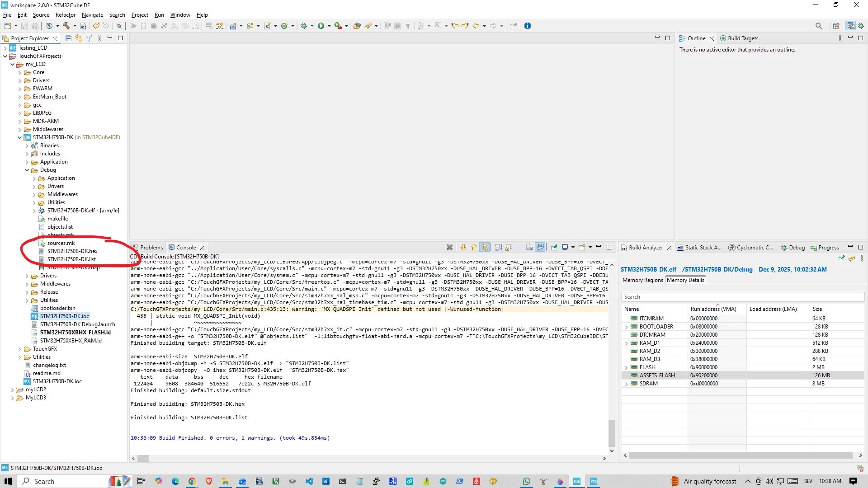Click Clear Console icon

coord(529,248)
